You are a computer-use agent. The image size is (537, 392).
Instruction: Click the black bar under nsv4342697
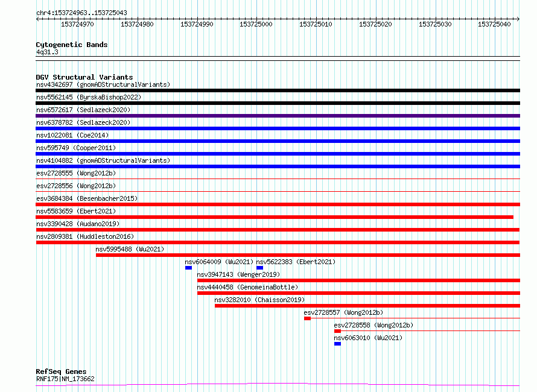coord(278,90)
